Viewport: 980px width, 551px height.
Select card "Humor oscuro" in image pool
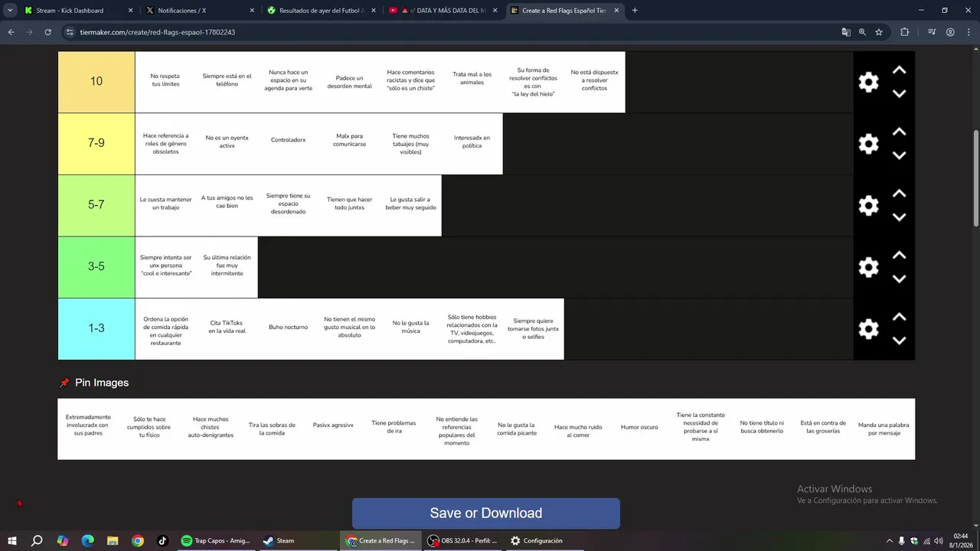click(639, 427)
